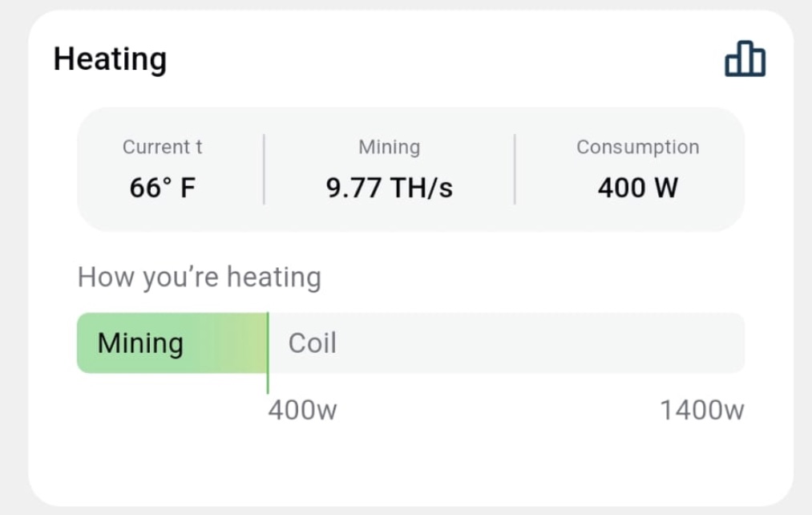This screenshot has width=812, height=515.
Task: Click the divider between Current t and Mining
Action: (x=264, y=169)
